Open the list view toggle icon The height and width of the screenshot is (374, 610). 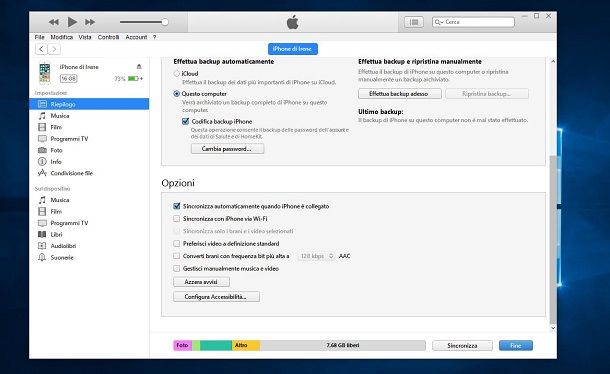414,22
